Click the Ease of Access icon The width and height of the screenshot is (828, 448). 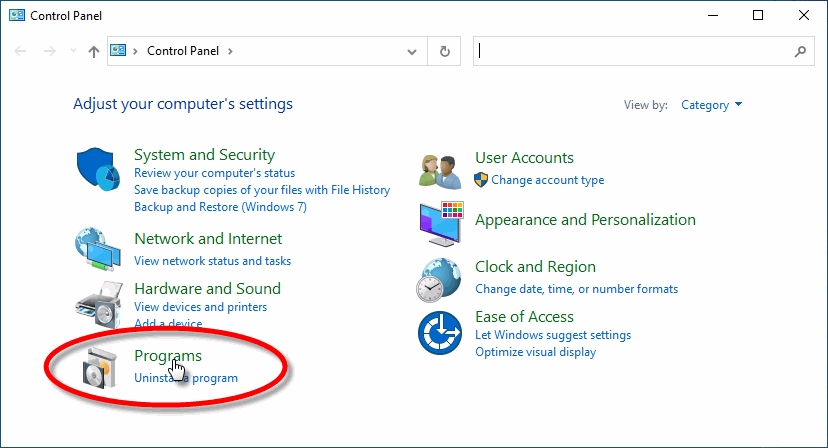(440, 332)
